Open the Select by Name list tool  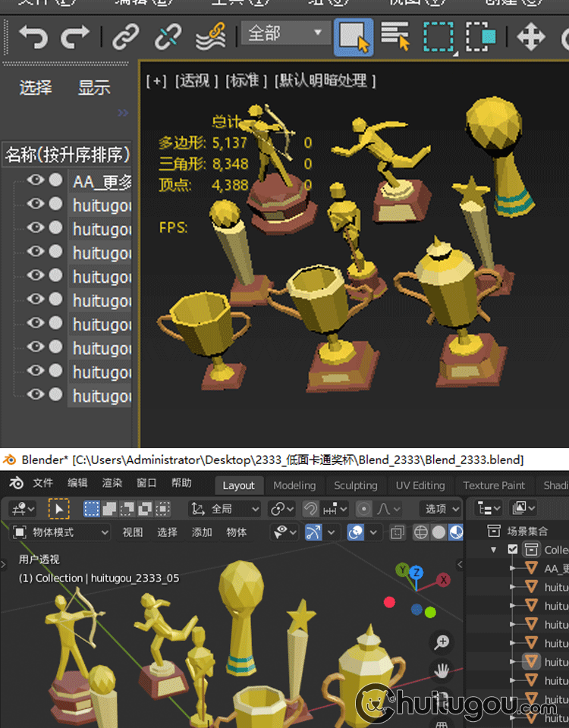pos(395,36)
